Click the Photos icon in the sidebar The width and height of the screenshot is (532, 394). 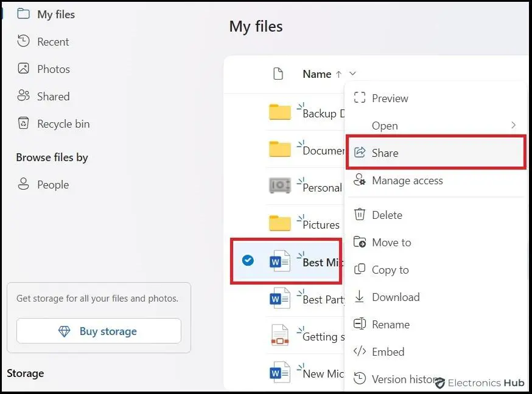pyautogui.click(x=23, y=69)
